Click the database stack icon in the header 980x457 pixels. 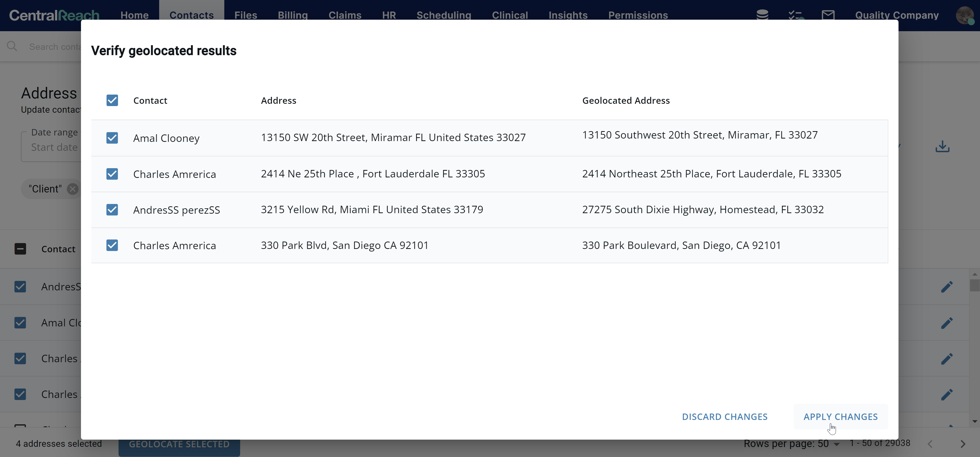pos(762,15)
